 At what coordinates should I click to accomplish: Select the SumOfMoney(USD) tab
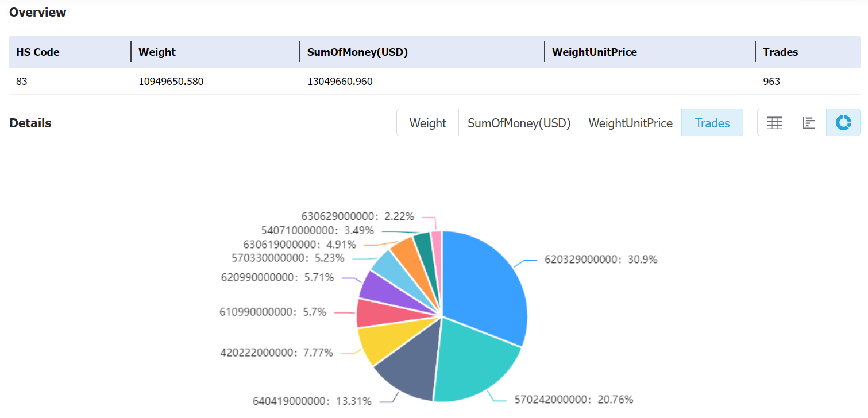point(519,123)
